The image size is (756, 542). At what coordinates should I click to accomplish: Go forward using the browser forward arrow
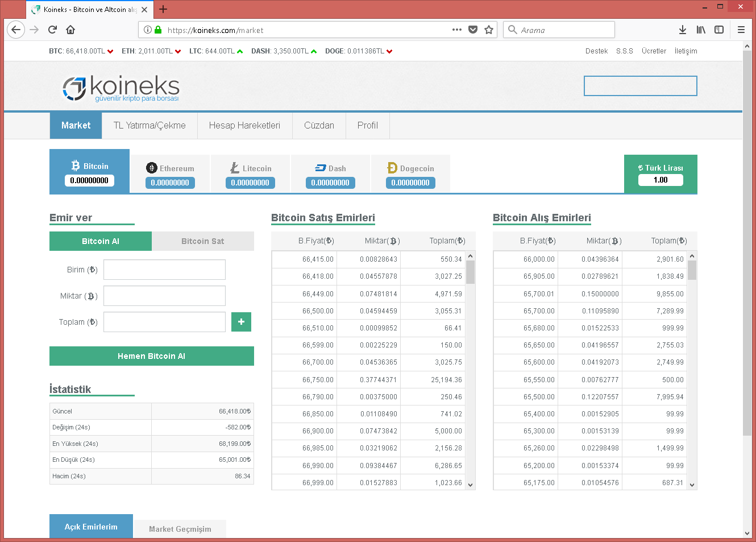34,30
